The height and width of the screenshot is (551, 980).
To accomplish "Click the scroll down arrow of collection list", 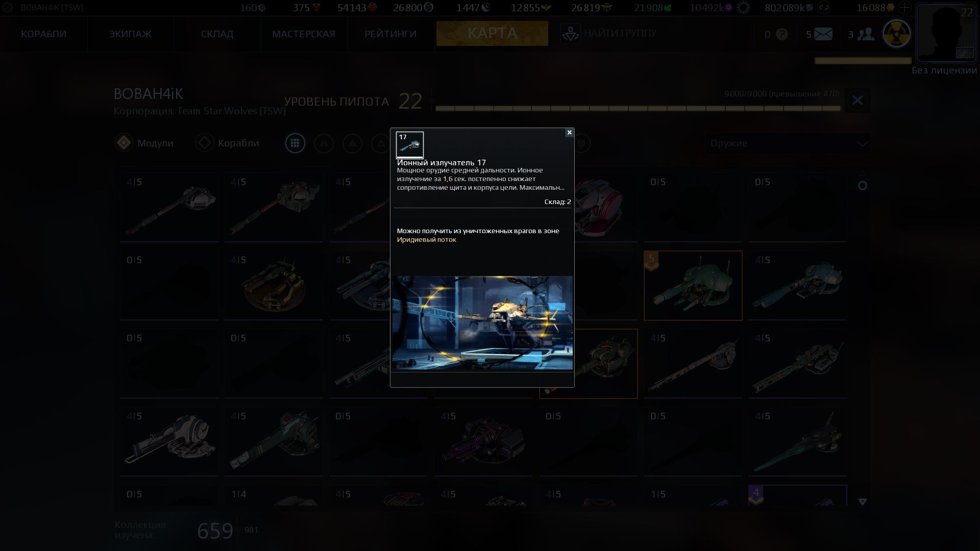I will 863,502.
